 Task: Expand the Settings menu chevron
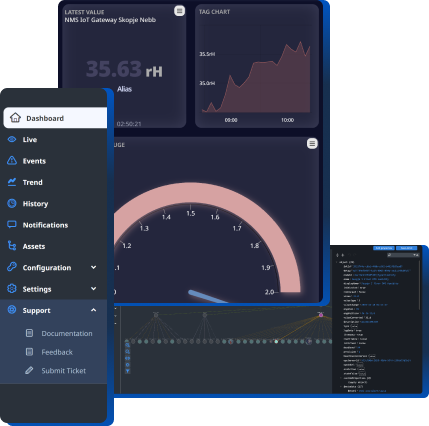(94, 289)
